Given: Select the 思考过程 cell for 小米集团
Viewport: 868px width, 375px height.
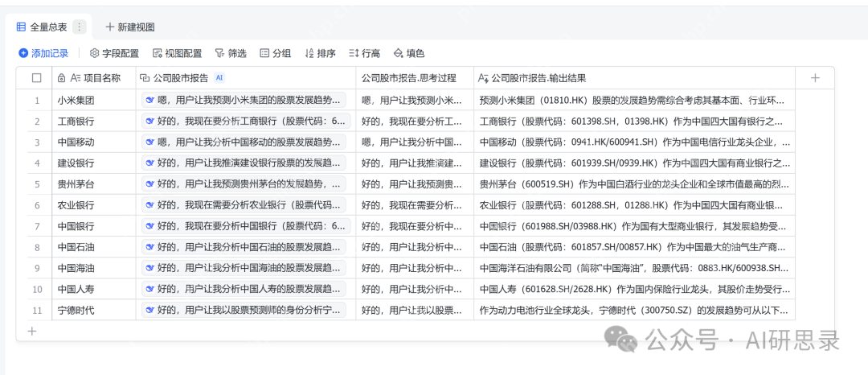Looking at the screenshot, I should [x=415, y=101].
